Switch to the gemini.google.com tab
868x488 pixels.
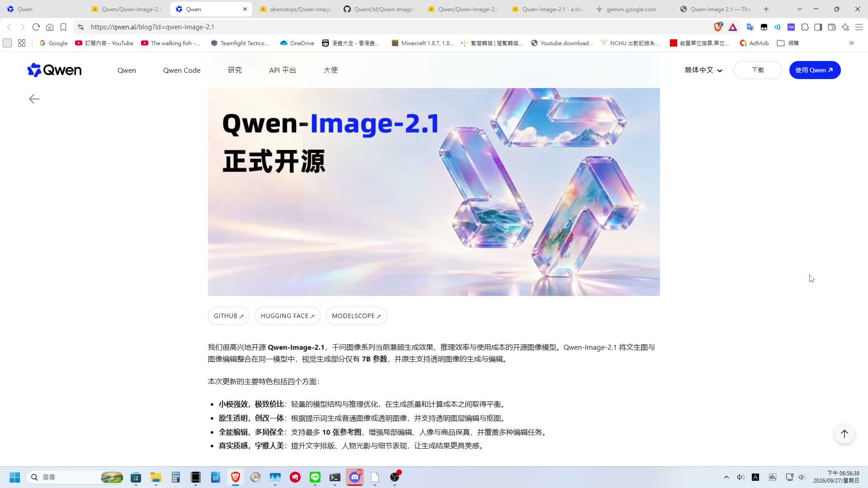click(x=631, y=9)
